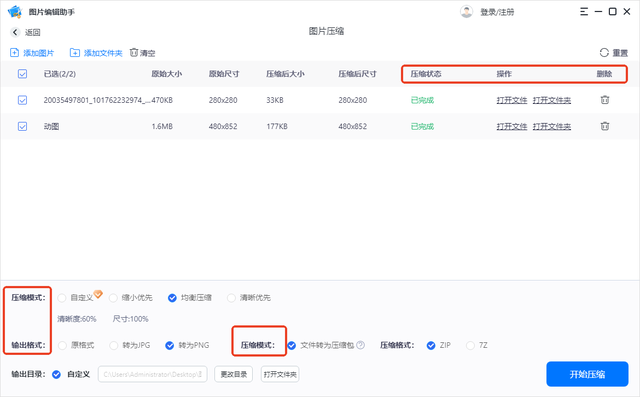640x397 pixels.
Task: Click the output directory path input field
Action: pos(152,374)
